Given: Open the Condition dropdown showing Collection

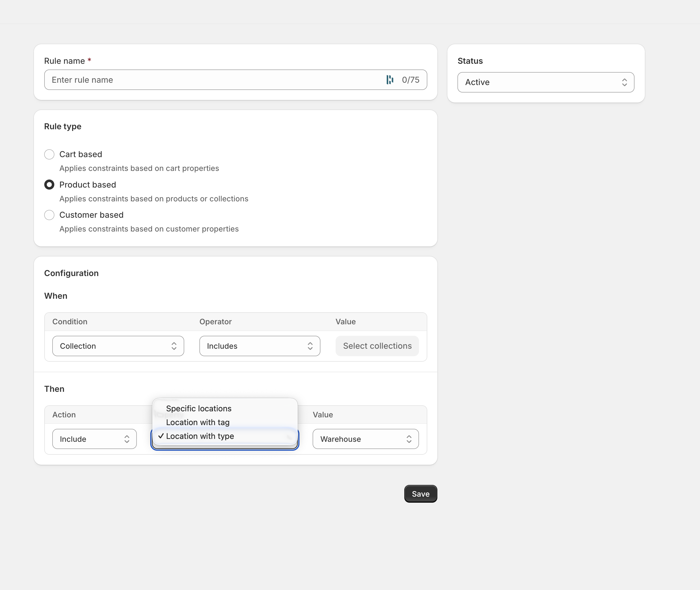Looking at the screenshot, I should (118, 346).
